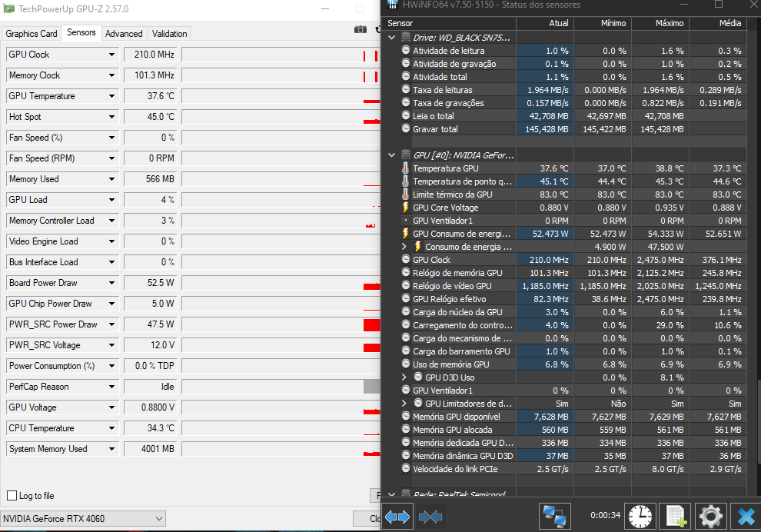
Task: Click thermometer icon beside Temperatura de ponto
Action: 406,181
